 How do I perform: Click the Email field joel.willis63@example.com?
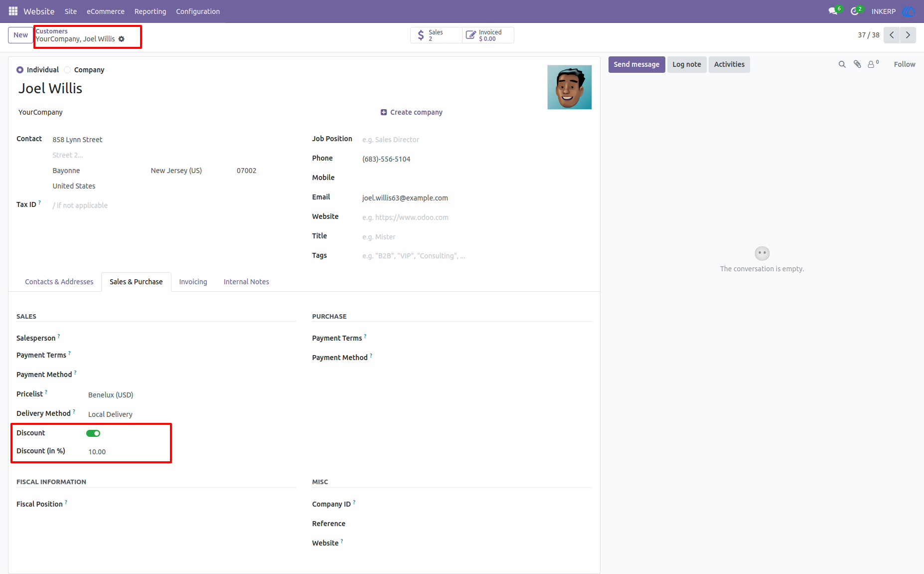[476, 198]
